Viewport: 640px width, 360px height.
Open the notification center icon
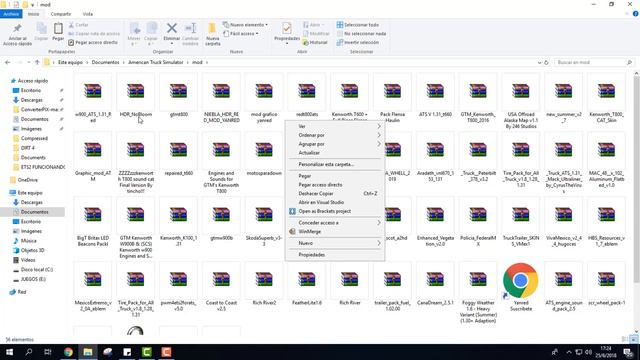click(628, 352)
